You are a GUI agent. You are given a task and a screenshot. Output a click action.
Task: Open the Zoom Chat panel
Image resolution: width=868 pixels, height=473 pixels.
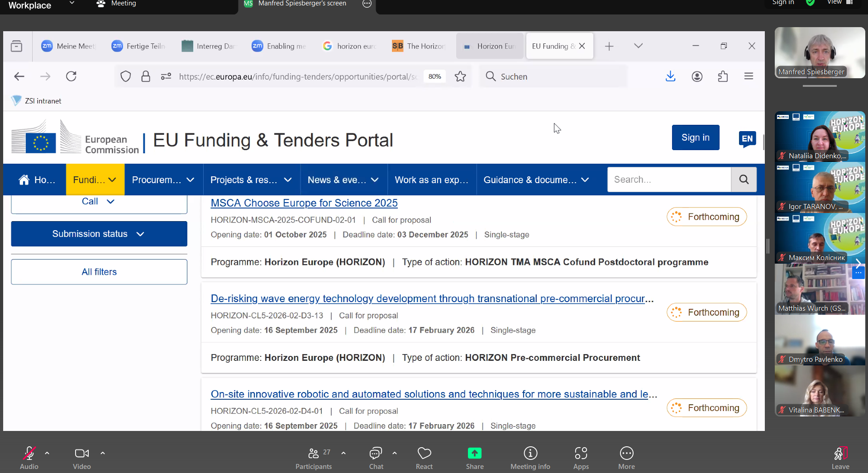pyautogui.click(x=376, y=454)
